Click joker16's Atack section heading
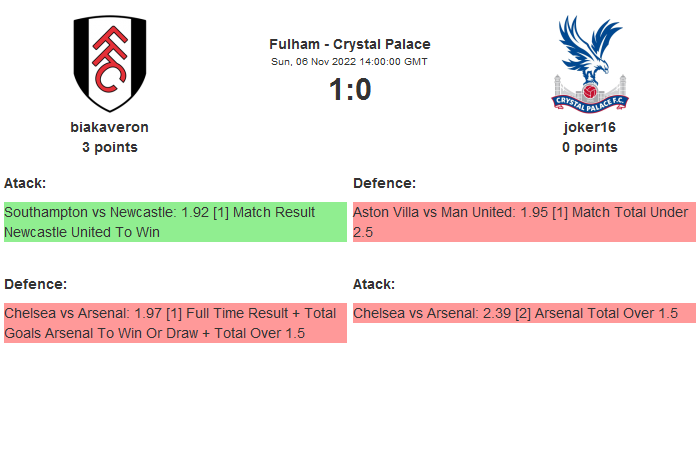 [x=374, y=284]
